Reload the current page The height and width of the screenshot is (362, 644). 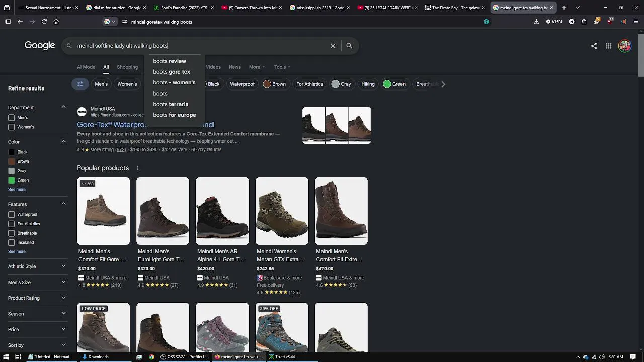44,22
